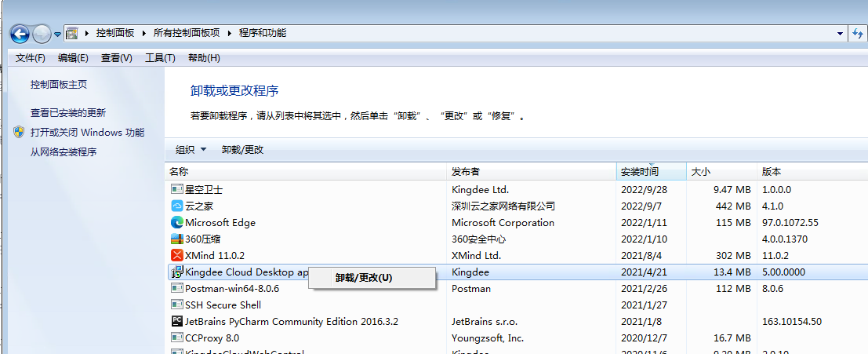Click the Microsoft Edge icon
Image resolution: width=868 pixels, height=354 pixels.
pos(177,223)
